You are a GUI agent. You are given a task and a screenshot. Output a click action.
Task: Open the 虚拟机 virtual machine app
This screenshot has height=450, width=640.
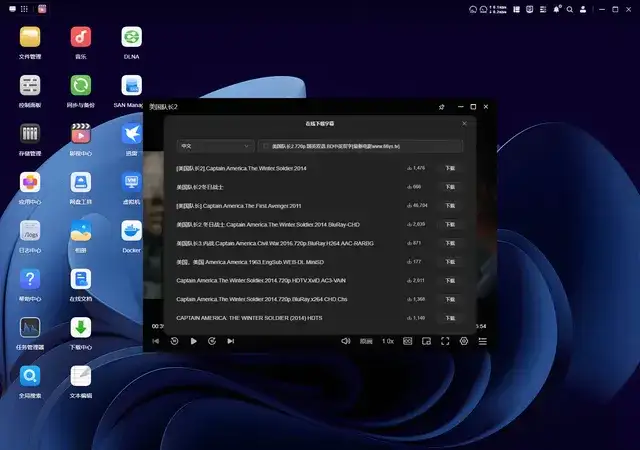click(x=131, y=182)
